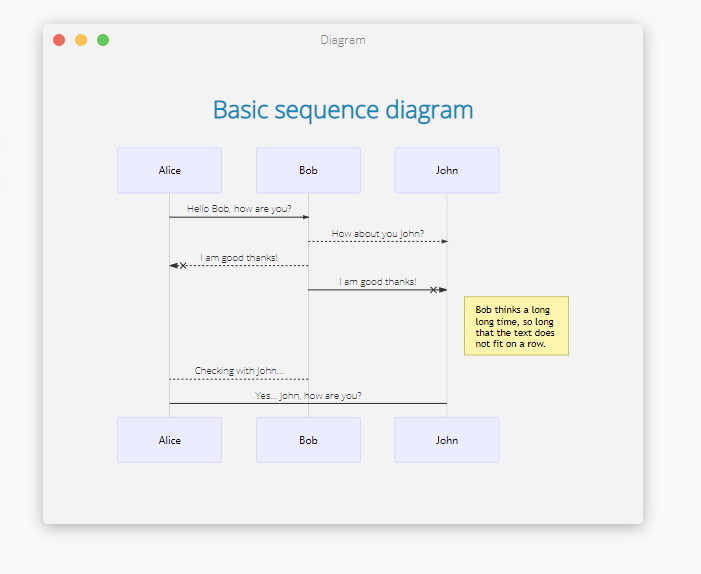
Task: Click the 'I am good thanks!' label toward John
Action: click(x=378, y=282)
